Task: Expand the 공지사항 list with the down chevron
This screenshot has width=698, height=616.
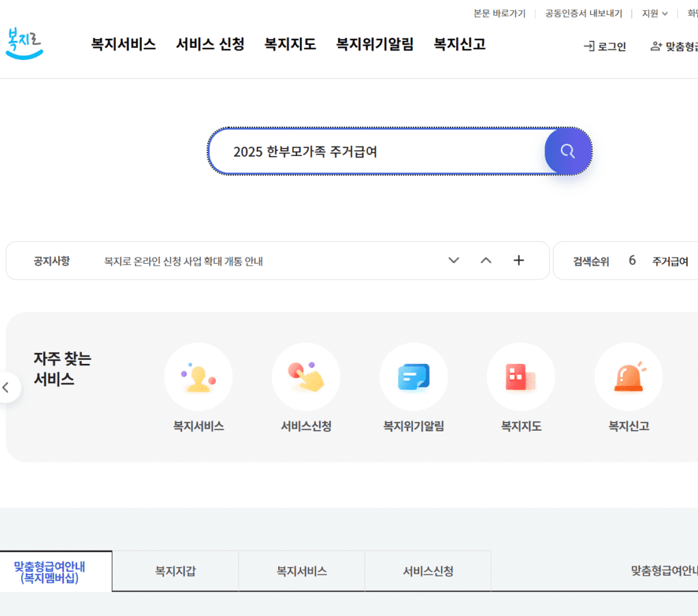Action: coord(453,260)
